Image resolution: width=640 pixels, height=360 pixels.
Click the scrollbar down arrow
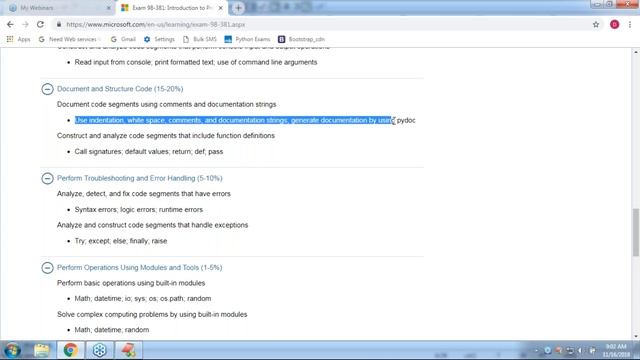pyautogui.click(x=636, y=336)
